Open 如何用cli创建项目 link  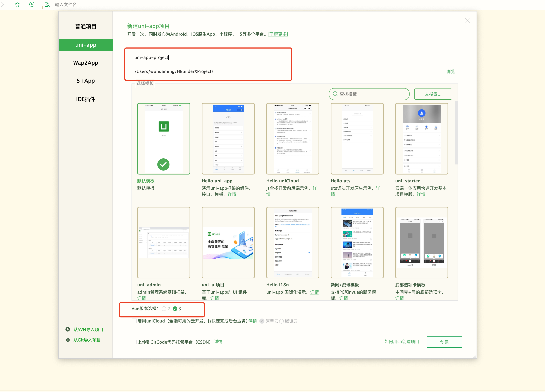(x=401, y=342)
